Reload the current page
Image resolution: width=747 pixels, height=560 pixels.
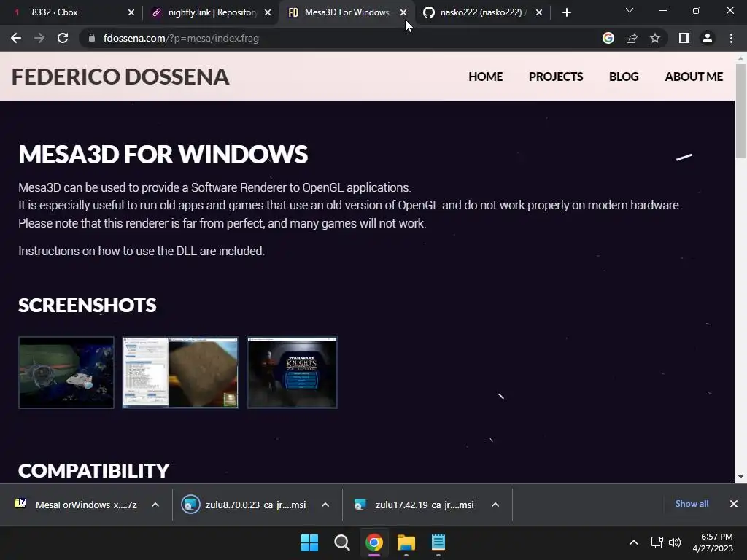[x=63, y=38]
